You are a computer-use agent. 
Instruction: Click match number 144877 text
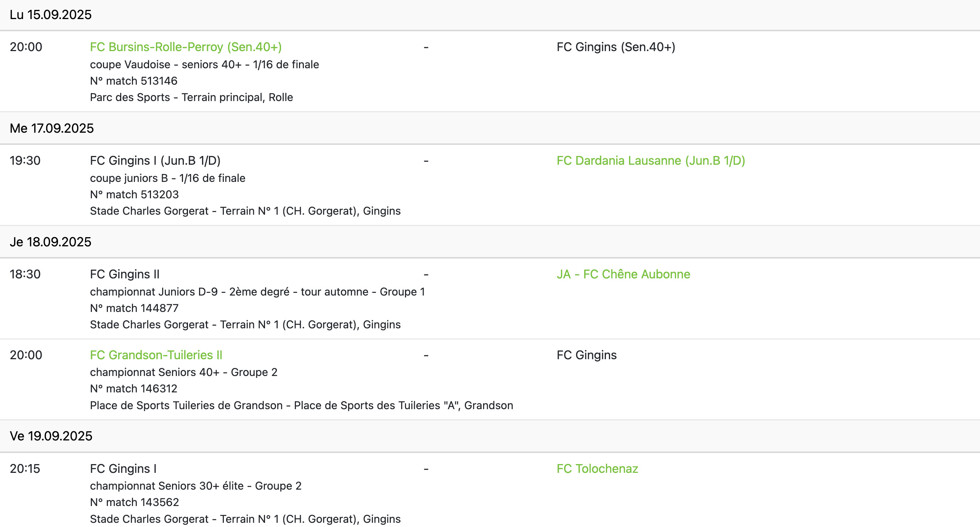coord(134,308)
